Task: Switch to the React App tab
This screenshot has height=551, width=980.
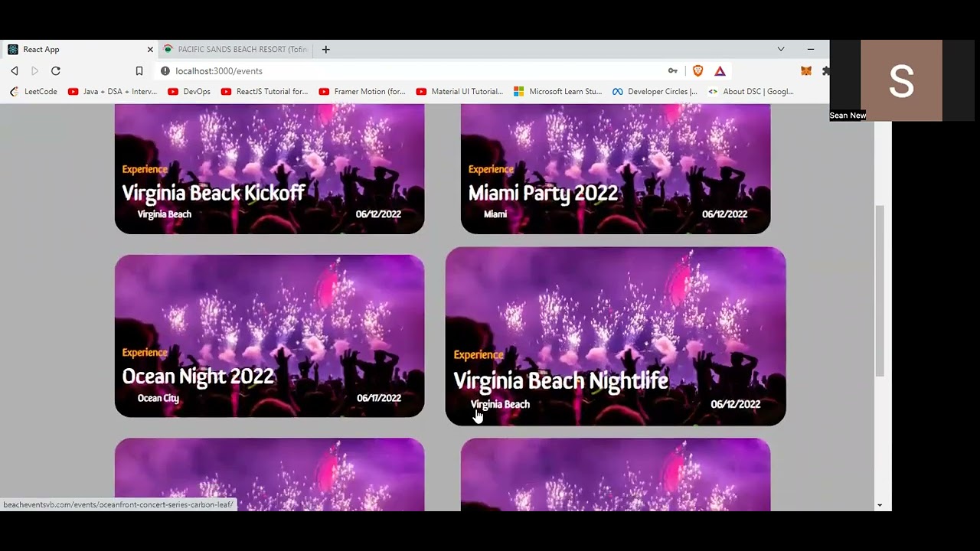Action: point(80,49)
